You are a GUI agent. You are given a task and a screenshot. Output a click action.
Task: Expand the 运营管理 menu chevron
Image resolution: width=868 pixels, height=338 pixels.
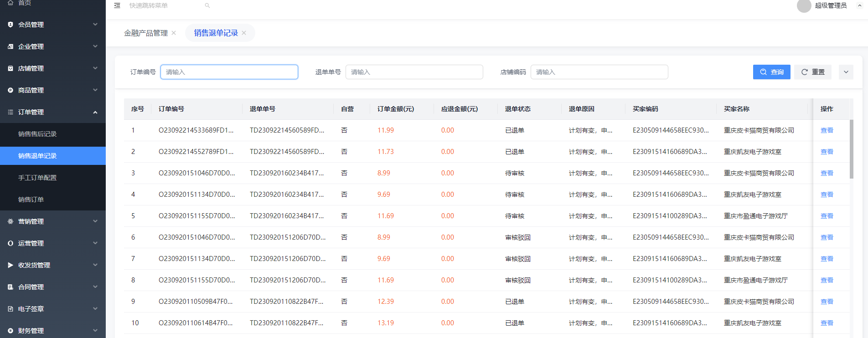tap(95, 243)
